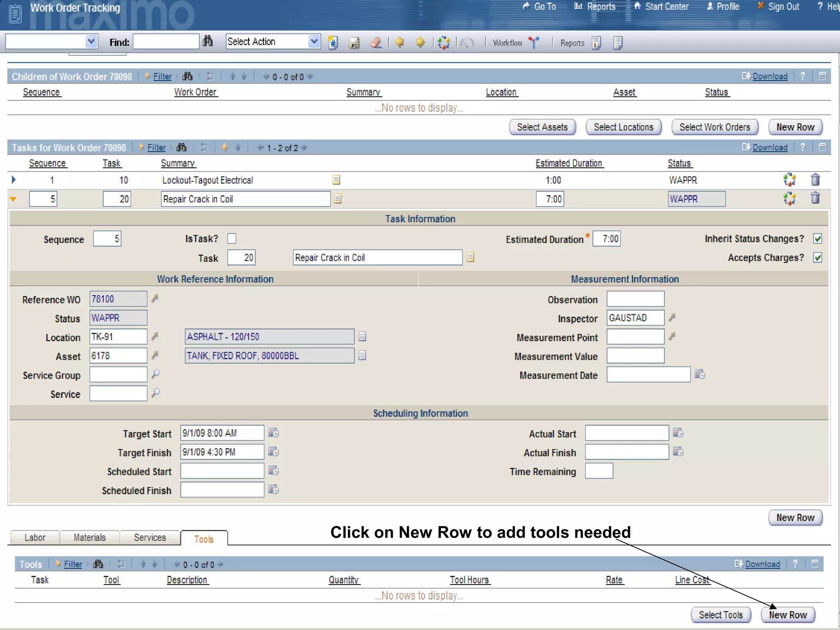Open Target Start date picker

tap(274, 433)
